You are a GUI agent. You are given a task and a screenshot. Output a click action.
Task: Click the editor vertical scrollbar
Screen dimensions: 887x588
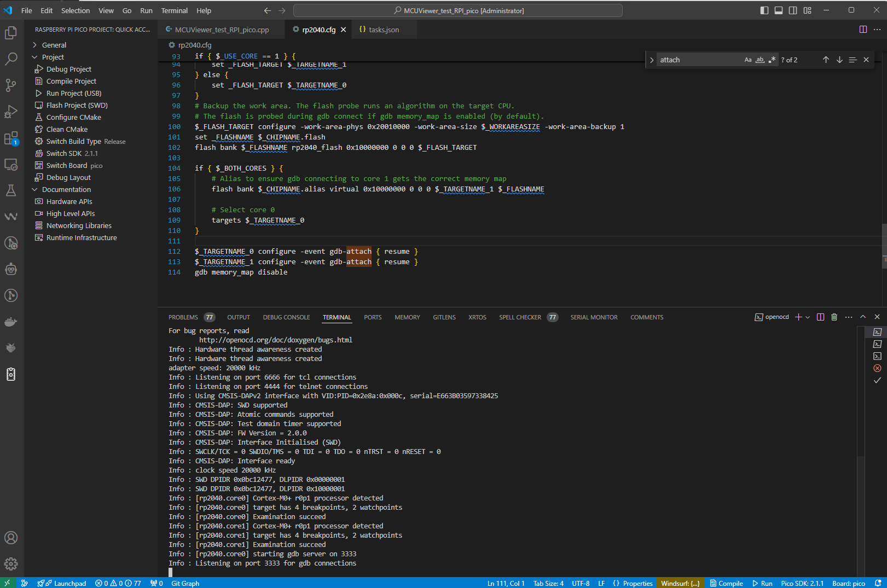883,246
